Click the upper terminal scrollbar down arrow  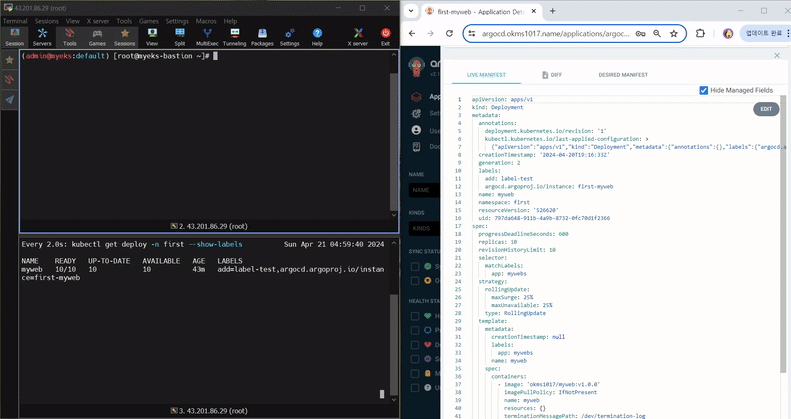tap(394, 215)
